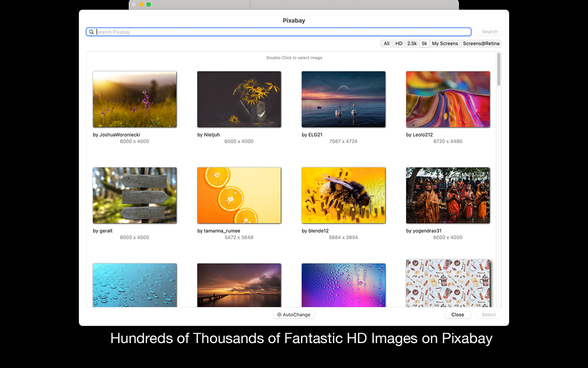Click the yellow minimize button of background window

[141, 4]
